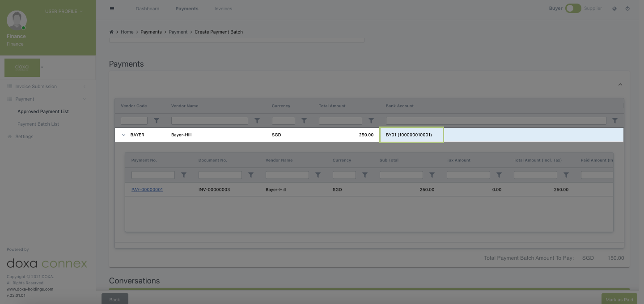Click filter icon for Total Amount column
644x304 pixels.
(x=371, y=121)
